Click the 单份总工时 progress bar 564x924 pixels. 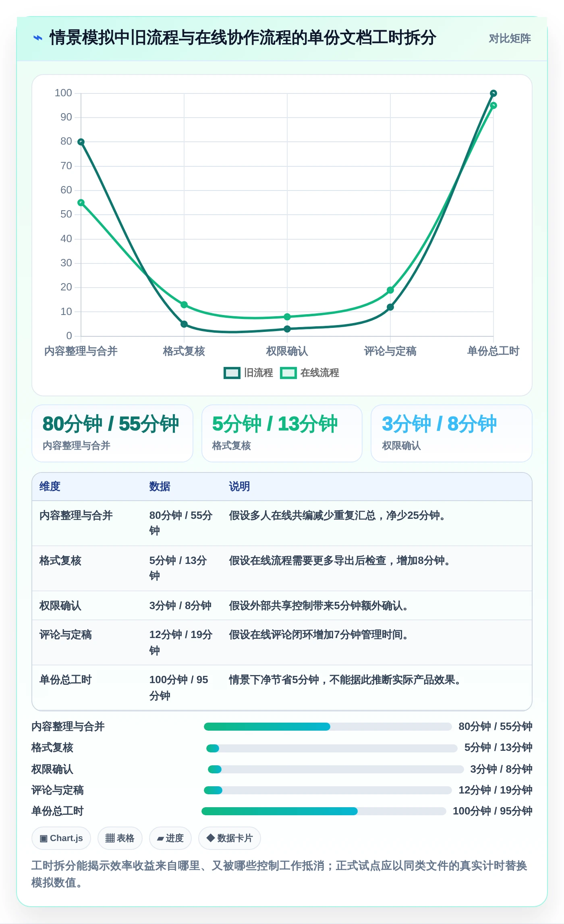pos(324,811)
